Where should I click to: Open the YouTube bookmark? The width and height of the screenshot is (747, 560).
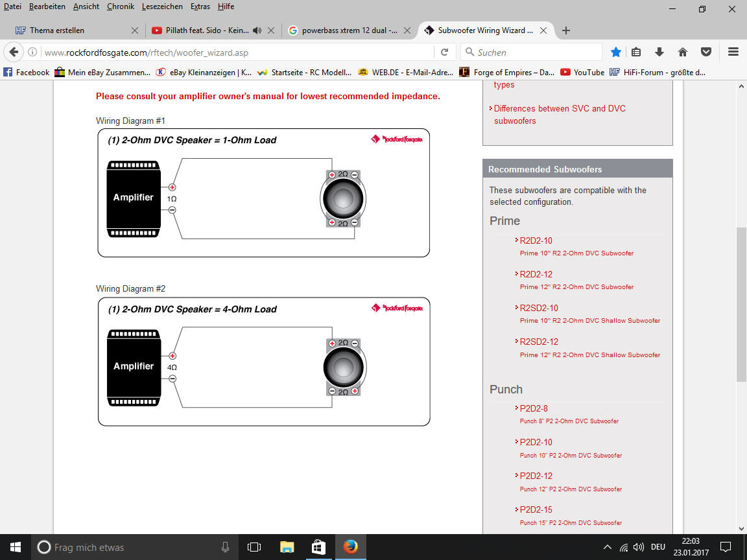tap(582, 73)
